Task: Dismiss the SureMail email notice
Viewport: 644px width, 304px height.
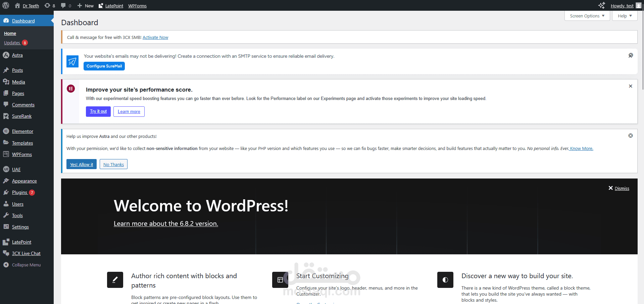Action: (631, 55)
